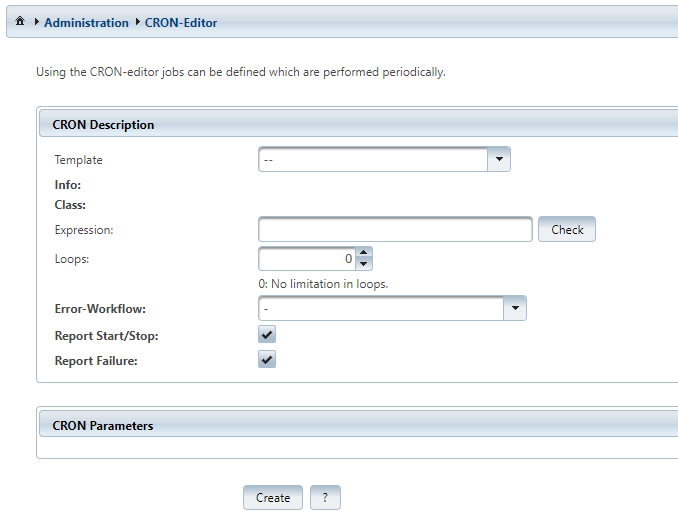Decrease Loops value with down arrow
This screenshot has width=678, height=526.
pyautogui.click(x=364, y=264)
